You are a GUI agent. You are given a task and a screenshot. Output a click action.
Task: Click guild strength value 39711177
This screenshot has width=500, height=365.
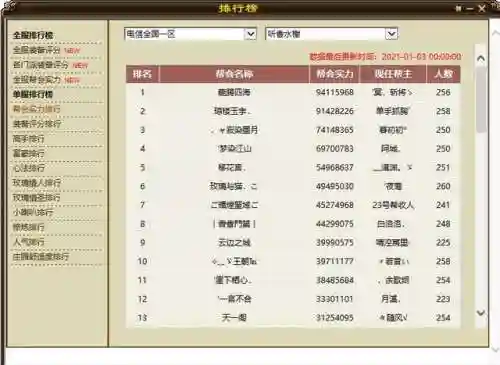[335, 261]
